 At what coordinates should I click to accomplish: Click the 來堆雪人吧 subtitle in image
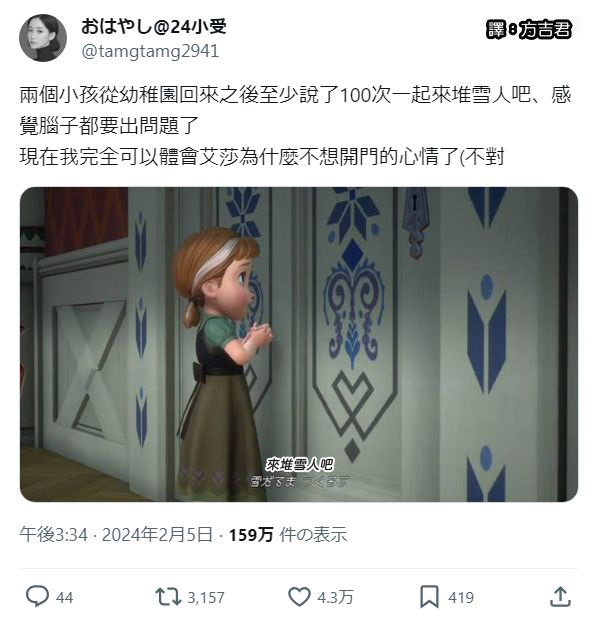(x=299, y=464)
